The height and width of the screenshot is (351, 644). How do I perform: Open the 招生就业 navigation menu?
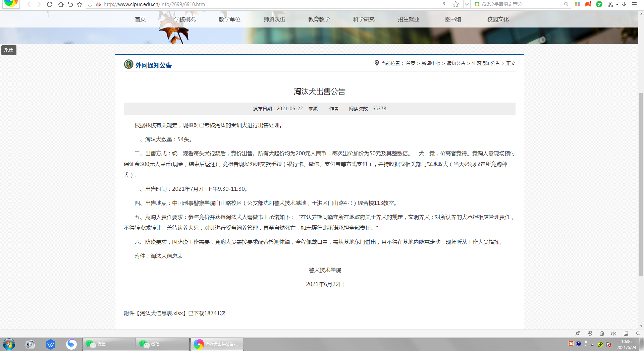click(409, 19)
